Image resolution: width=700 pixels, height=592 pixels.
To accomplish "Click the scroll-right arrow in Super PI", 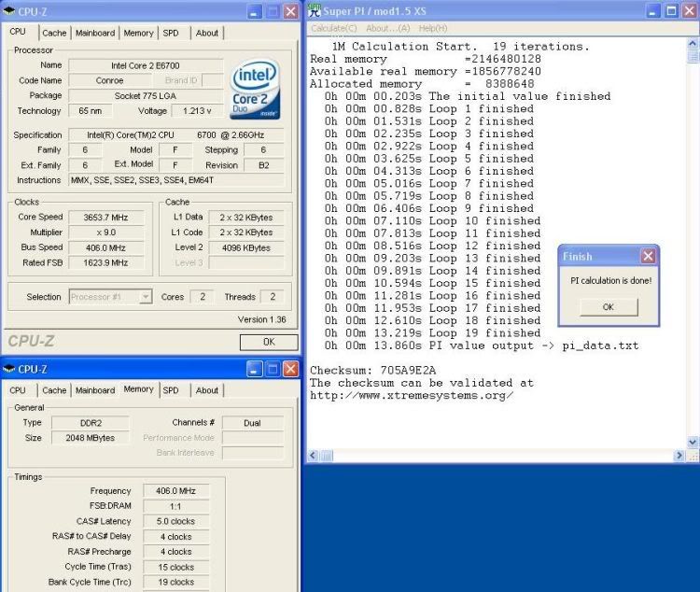I will point(679,456).
